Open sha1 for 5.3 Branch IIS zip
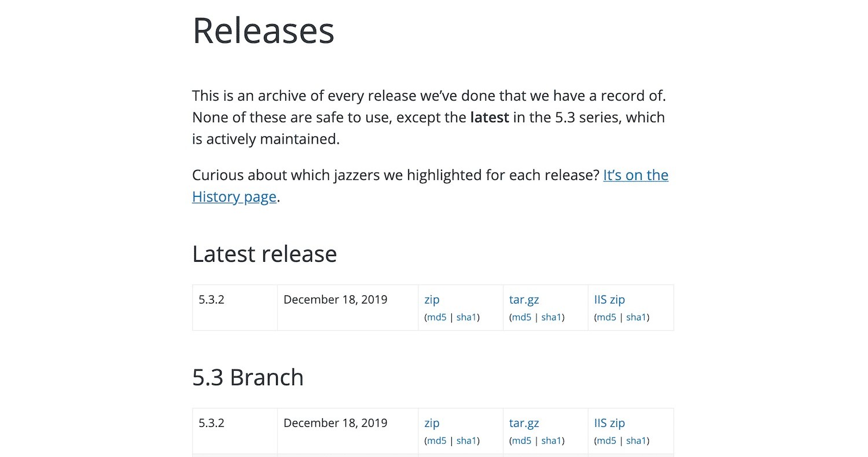This screenshot has width=868, height=457. click(637, 441)
